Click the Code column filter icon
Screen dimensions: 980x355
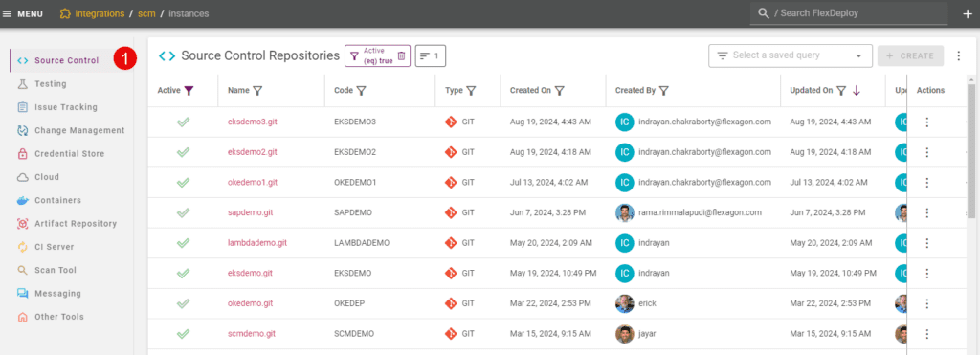pos(361,91)
